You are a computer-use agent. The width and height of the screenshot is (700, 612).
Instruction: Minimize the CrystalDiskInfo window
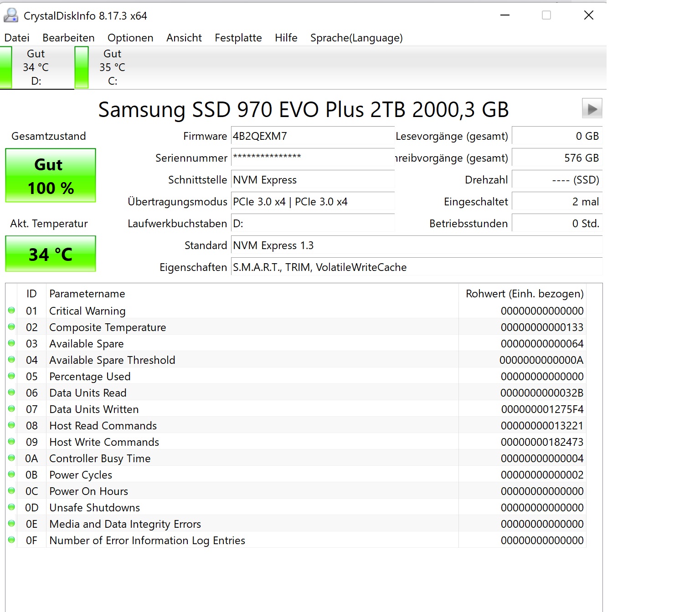click(505, 15)
